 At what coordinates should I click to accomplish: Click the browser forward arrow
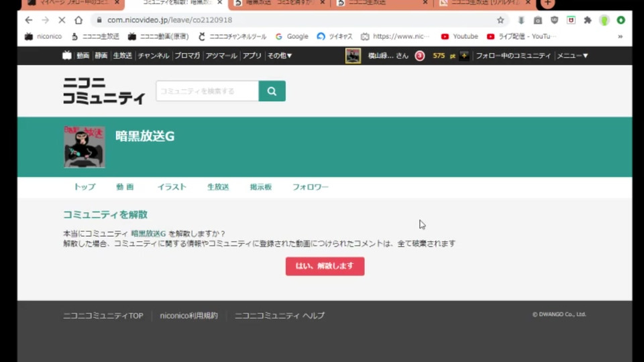coord(45,19)
